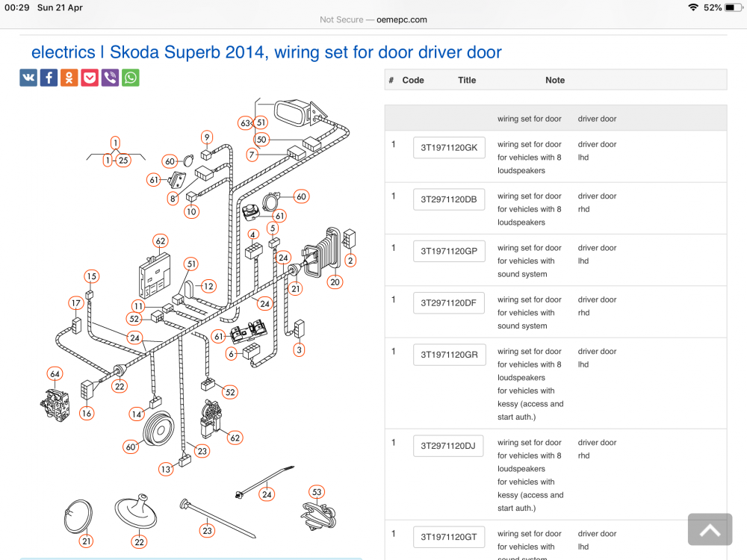Open part code 3T1971120GK
Image resolution: width=747 pixels, height=560 pixels.
coord(449,148)
